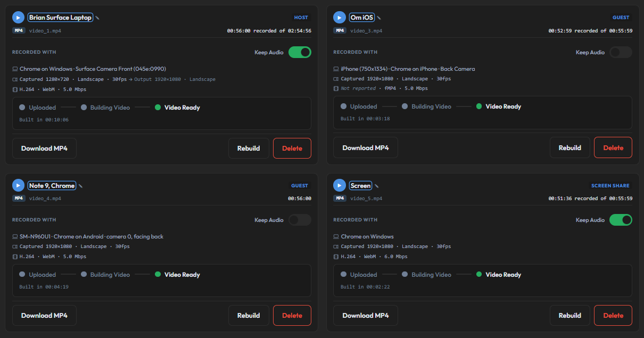This screenshot has width=644, height=338.
Task: Rebuild the Om iOS video
Action: click(569, 147)
